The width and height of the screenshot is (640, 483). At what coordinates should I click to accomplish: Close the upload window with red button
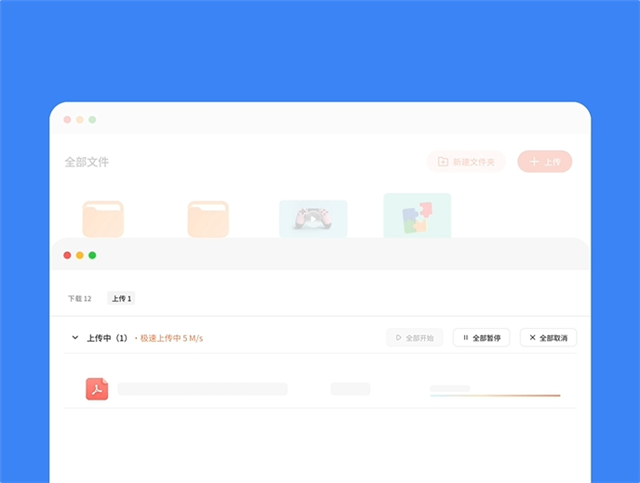[67, 255]
